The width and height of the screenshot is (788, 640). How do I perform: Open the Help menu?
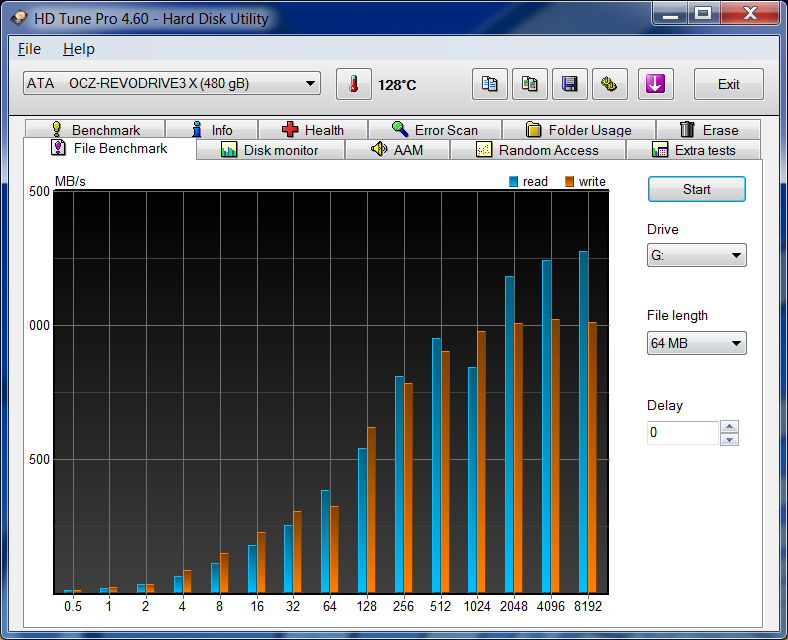(x=78, y=49)
